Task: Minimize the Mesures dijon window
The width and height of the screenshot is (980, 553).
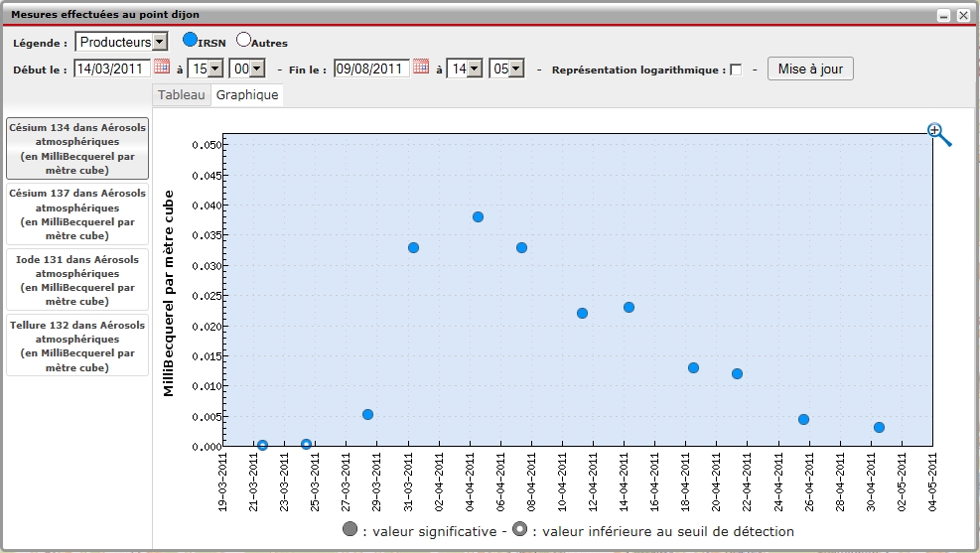Action: (x=943, y=16)
